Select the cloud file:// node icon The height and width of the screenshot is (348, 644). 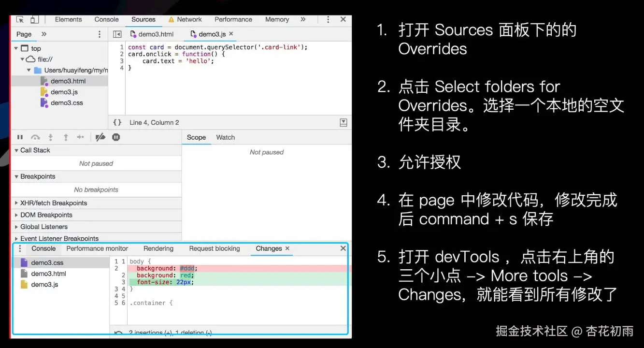pos(30,59)
